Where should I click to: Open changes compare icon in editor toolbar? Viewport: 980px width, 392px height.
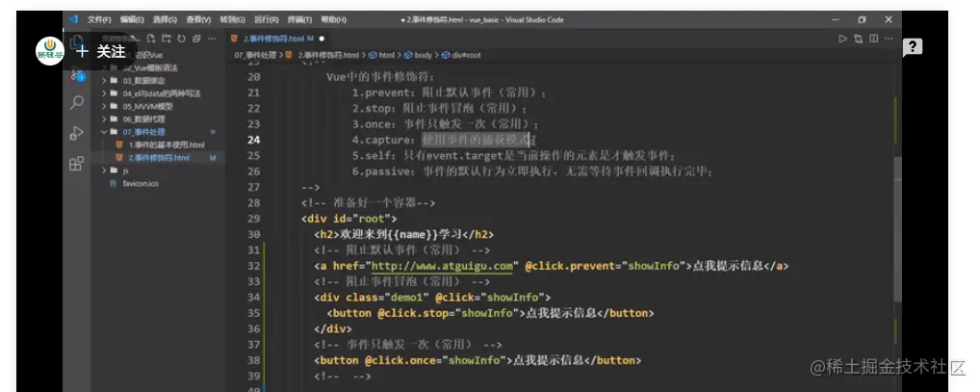click(858, 39)
